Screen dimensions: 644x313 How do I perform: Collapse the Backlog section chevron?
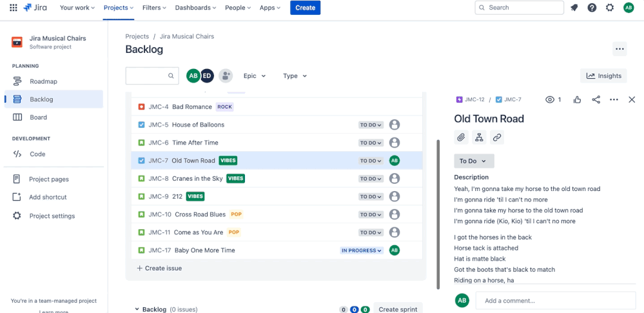(x=137, y=309)
